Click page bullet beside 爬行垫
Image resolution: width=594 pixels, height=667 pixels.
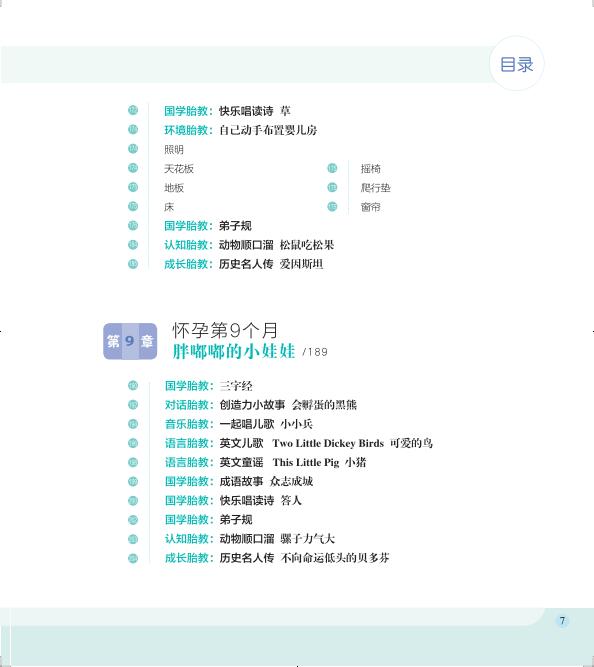(332, 187)
